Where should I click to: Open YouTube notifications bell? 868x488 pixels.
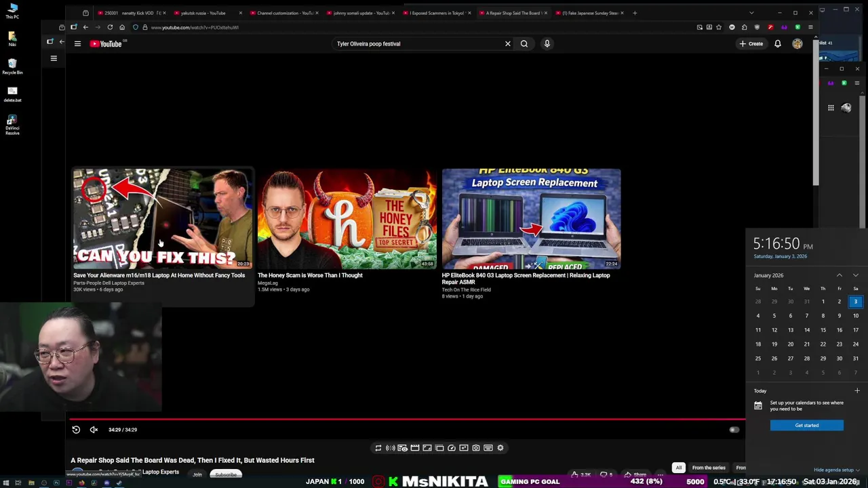[x=778, y=43]
